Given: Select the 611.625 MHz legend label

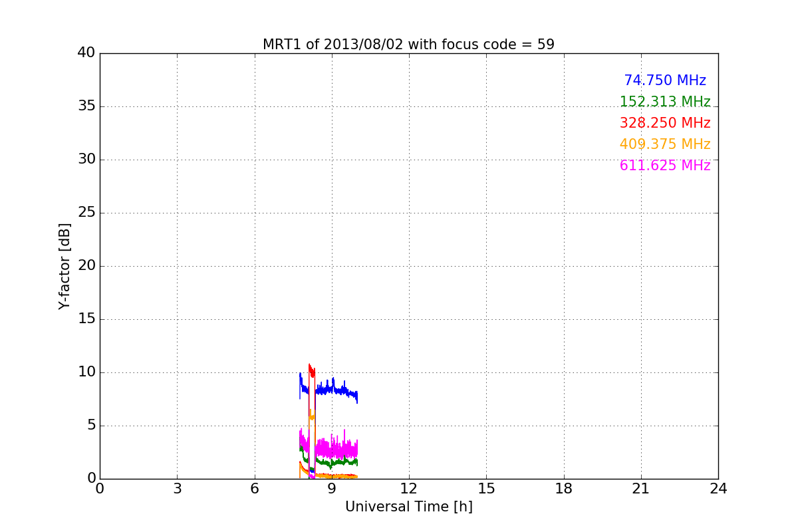Looking at the screenshot, I should [x=665, y=166].
